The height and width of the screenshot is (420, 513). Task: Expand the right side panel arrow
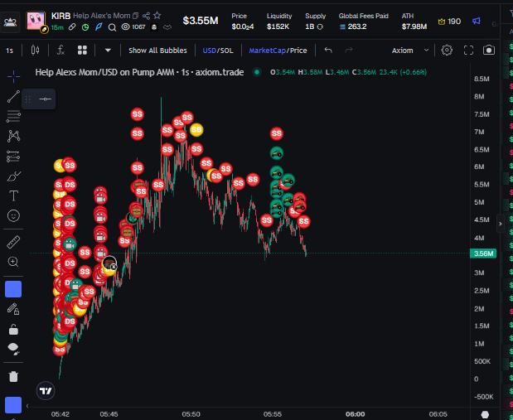point(501,224)
